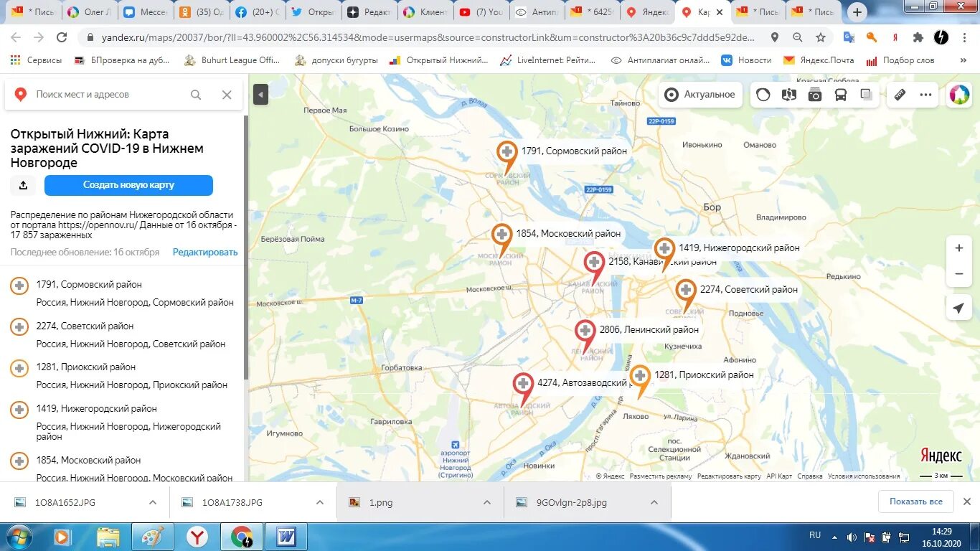Screen dimensions: 980x551
Task: Open options for 9GOvlgn-2p8.jpg download
Action: click(654, 502)
